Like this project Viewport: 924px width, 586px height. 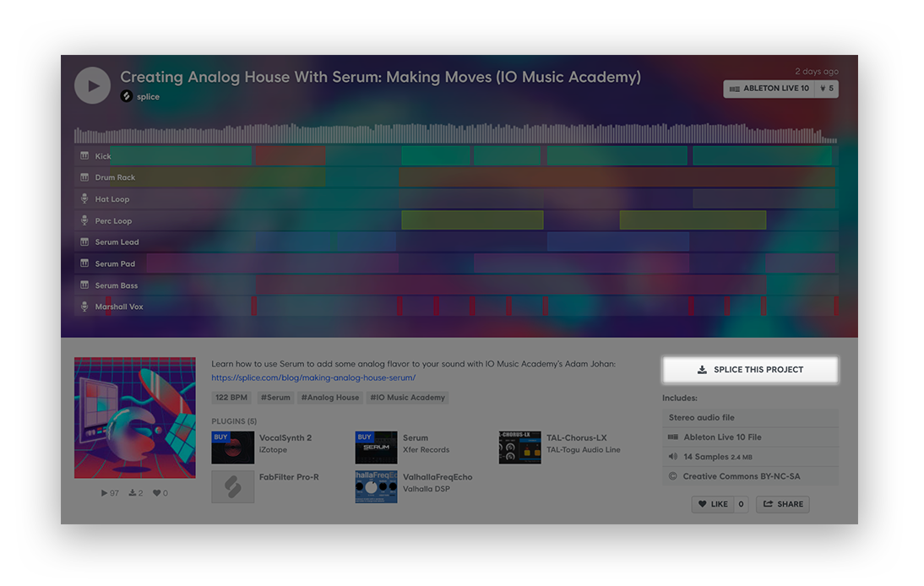point(713,504)
